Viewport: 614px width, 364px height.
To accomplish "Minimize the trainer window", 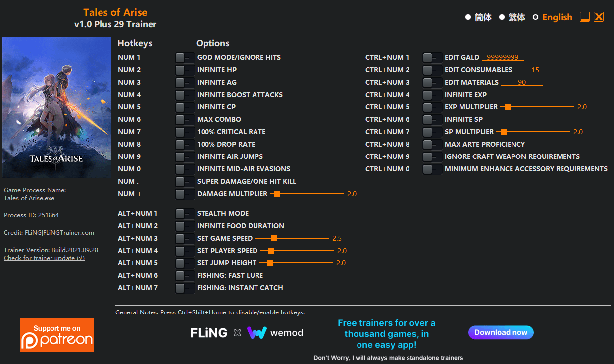I will (x=585, y=17).
